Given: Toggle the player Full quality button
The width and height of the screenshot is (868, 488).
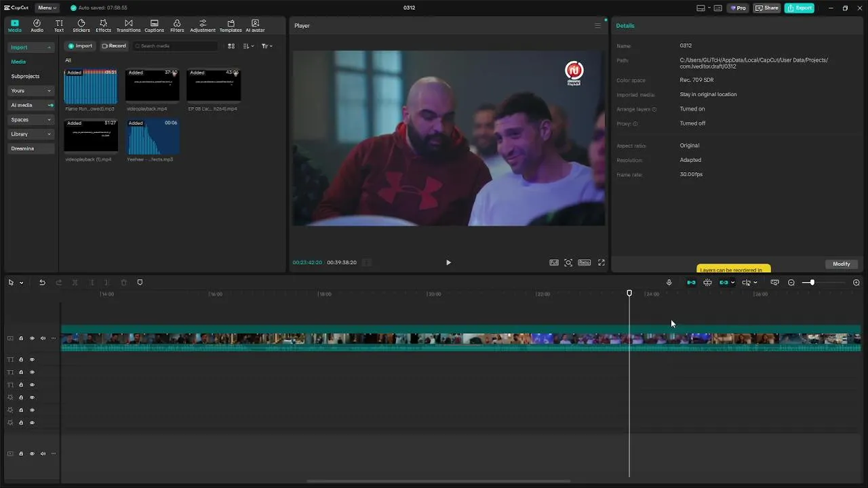Looking at the screenshot, I should [554, 262].
